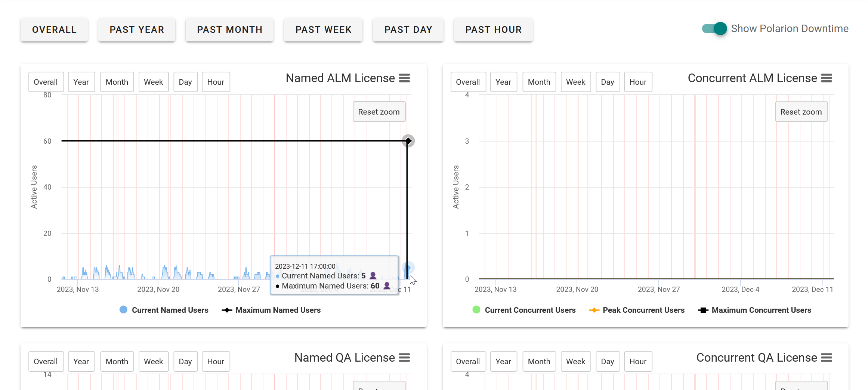Click the Current Named Users legend marker
The width and height of the screenshot is (868, 390).
(x=123, y=310)
